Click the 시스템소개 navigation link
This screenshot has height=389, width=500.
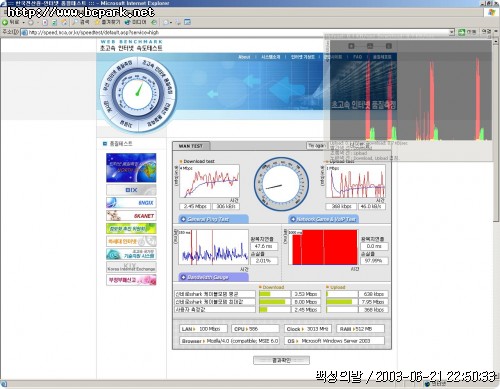point(270,57)
